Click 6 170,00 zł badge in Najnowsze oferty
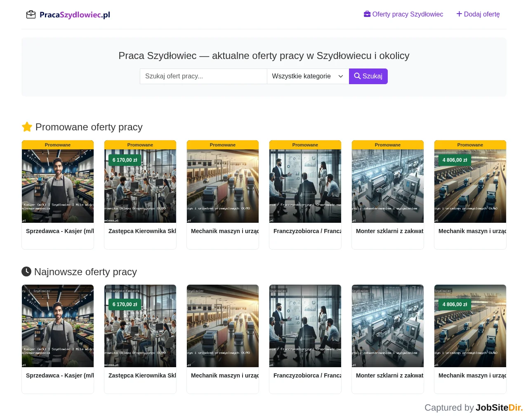This screenshot has width=528, height=420. (125, 304)
